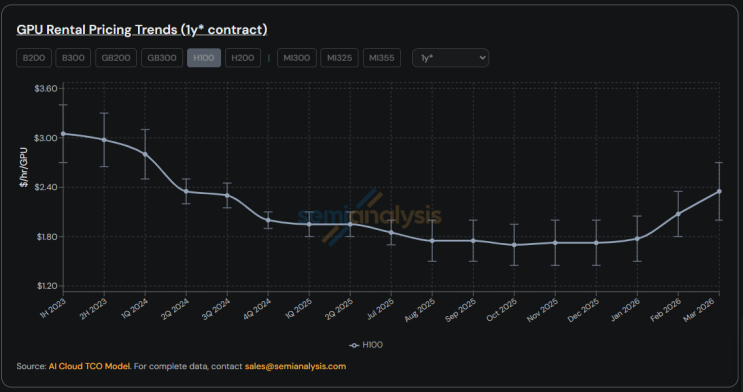
Task: Click the Oct 2025 data point
Action: coord(514,245)
